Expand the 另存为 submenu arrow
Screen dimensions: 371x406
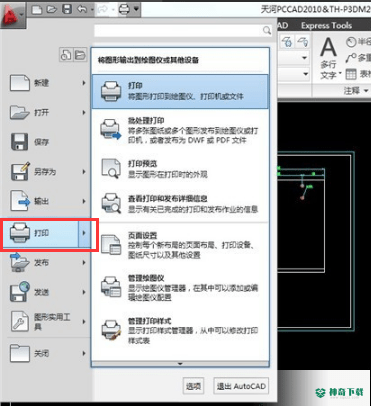[x=84, y=172]
